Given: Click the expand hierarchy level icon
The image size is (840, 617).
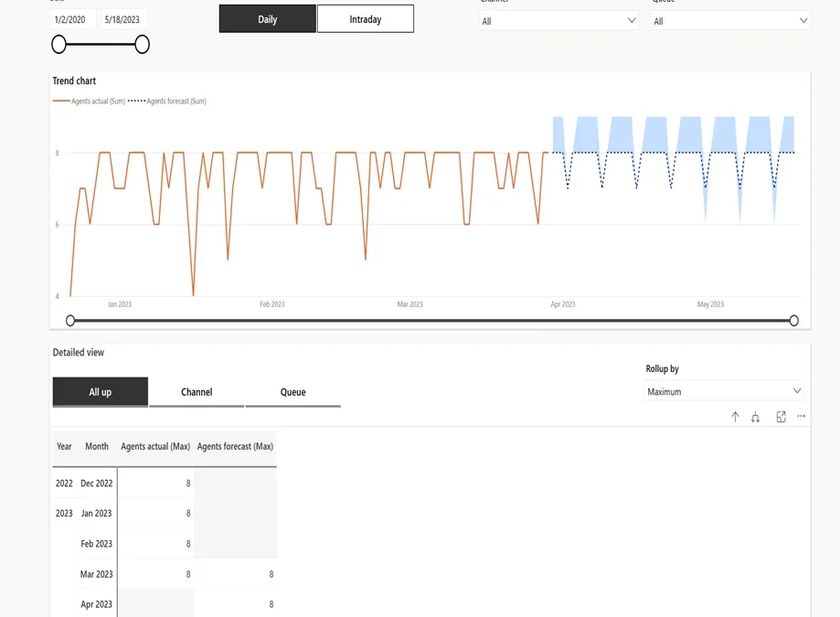Looking at the screenshot, I should (x=755, y=417).
